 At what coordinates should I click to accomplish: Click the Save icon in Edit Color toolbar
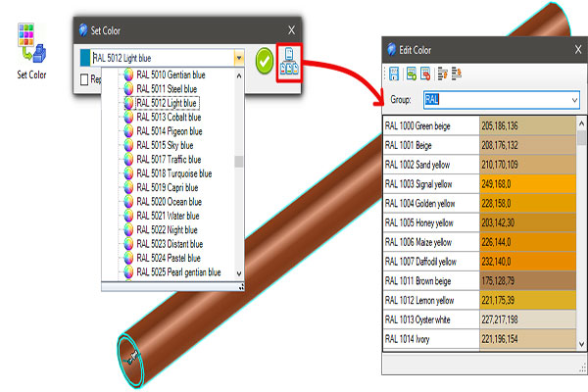[x=394, y=73]
